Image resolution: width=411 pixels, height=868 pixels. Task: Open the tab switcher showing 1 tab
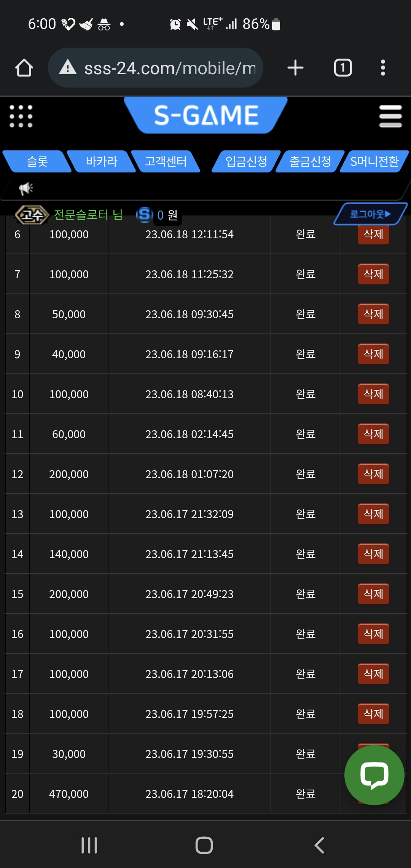click(x=343, y=68)
